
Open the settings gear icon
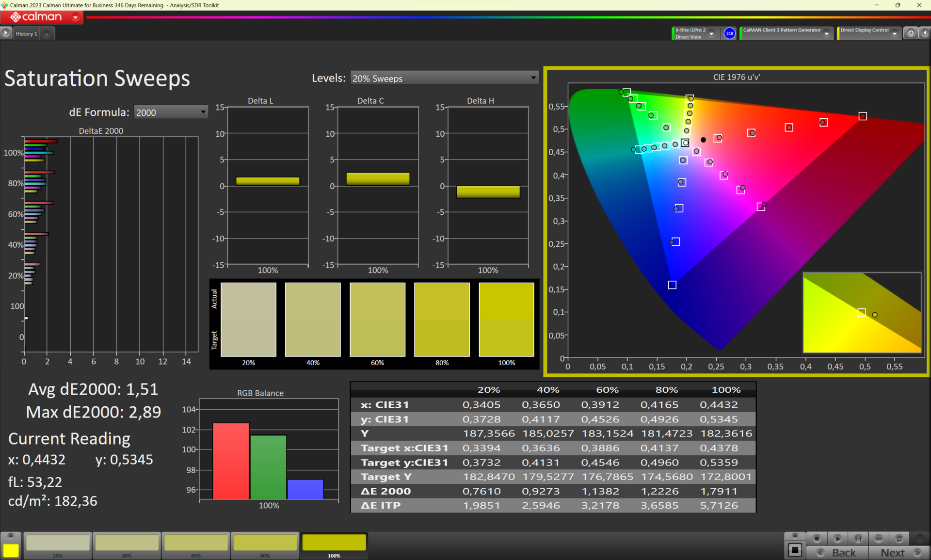[x=911, y=33]
